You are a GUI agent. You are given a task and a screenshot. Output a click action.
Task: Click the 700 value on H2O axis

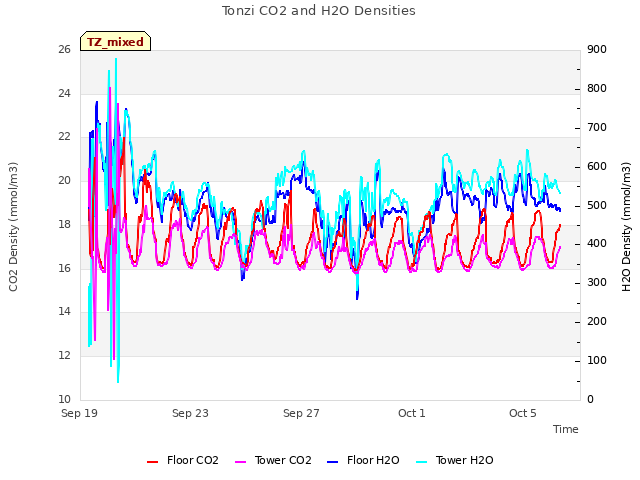[597, 128]
